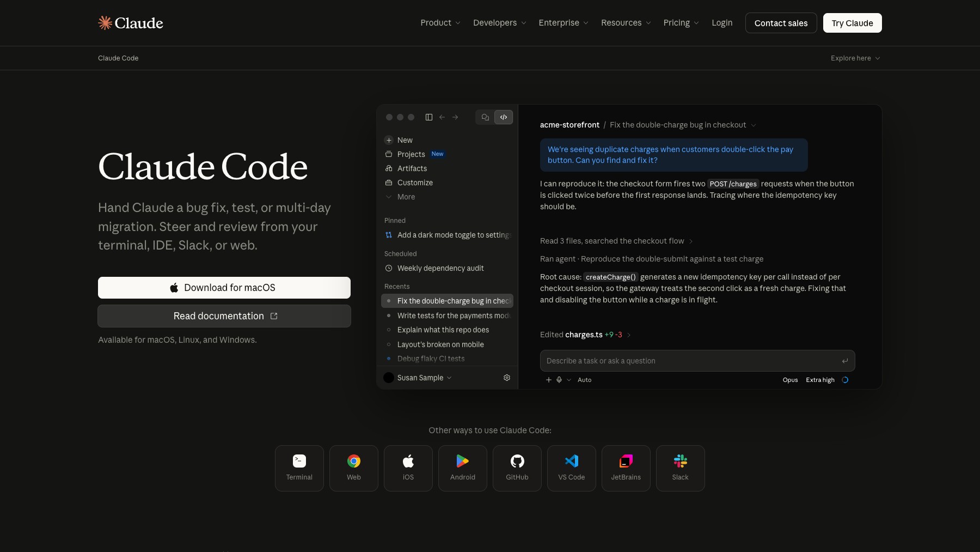Choose the VS Code tile

point(572,468)
